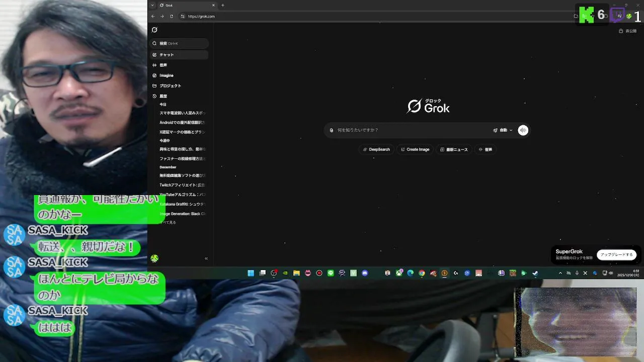Screen dimensions: 644x362
Task: Close the Grok browser tab
Action: point(213,5)
